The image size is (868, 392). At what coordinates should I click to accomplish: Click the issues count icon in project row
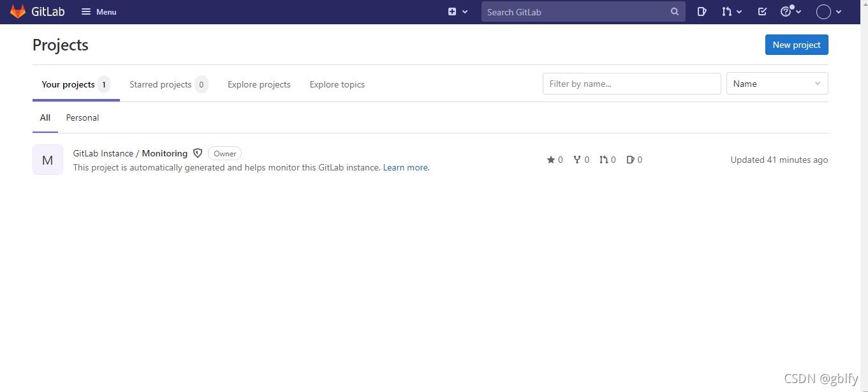point(630,160)
